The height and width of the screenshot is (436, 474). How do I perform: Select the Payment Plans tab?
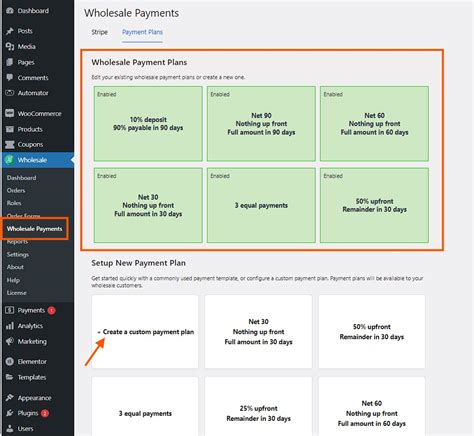(x=142, y=32)
